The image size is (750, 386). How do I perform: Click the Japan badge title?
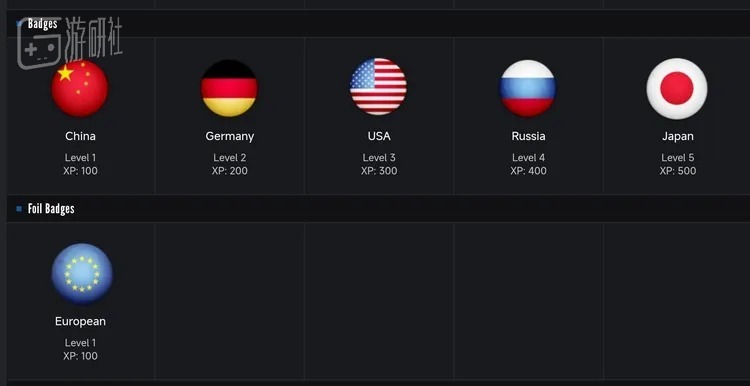677,136
